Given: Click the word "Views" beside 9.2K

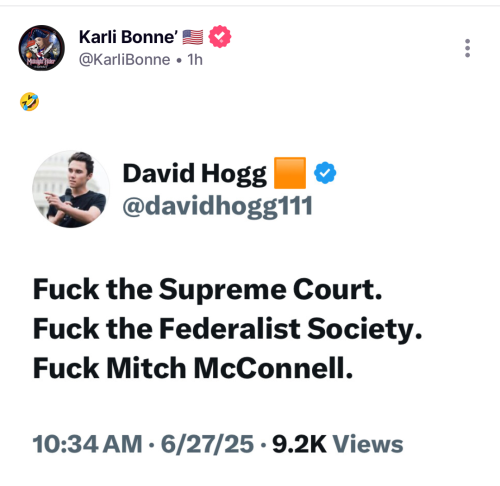Looking at the screenshot, I should [368, 444].
